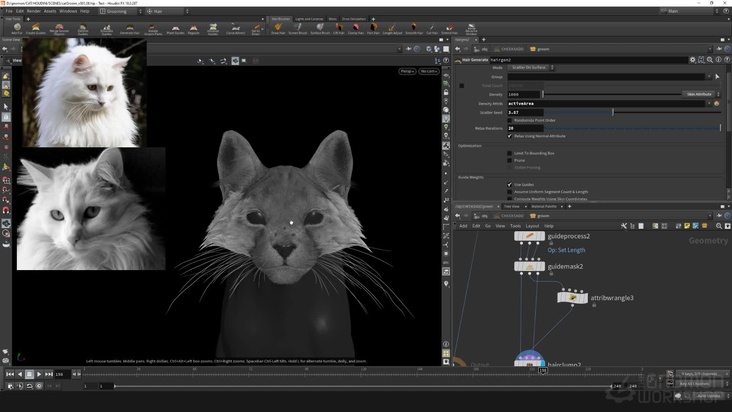Viewport: 732px width, 412px height.
Task: Uncheck Relax Using Normal Attribute
Action: 511,135
